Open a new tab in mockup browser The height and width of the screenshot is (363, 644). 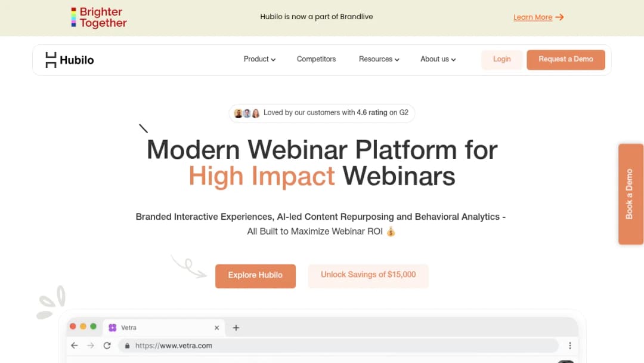(x=236, y=328)
